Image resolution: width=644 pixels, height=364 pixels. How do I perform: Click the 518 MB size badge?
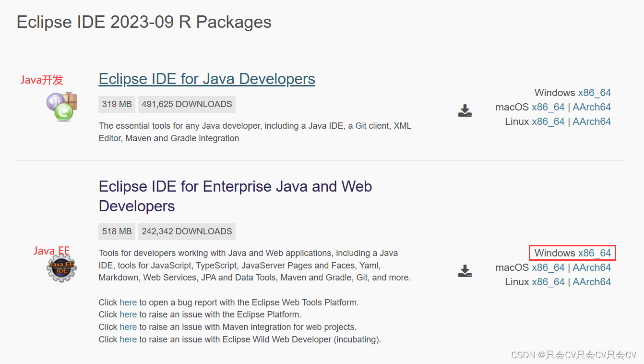click(x=117, y=231)
